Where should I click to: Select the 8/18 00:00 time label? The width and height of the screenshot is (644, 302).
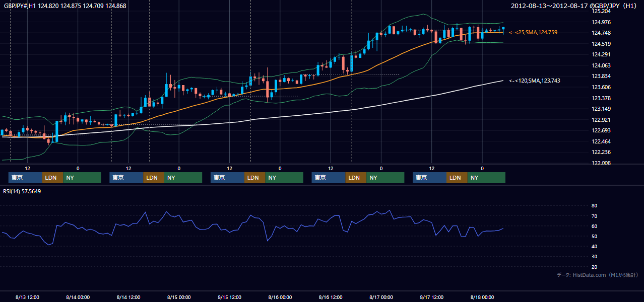(482, 297)
